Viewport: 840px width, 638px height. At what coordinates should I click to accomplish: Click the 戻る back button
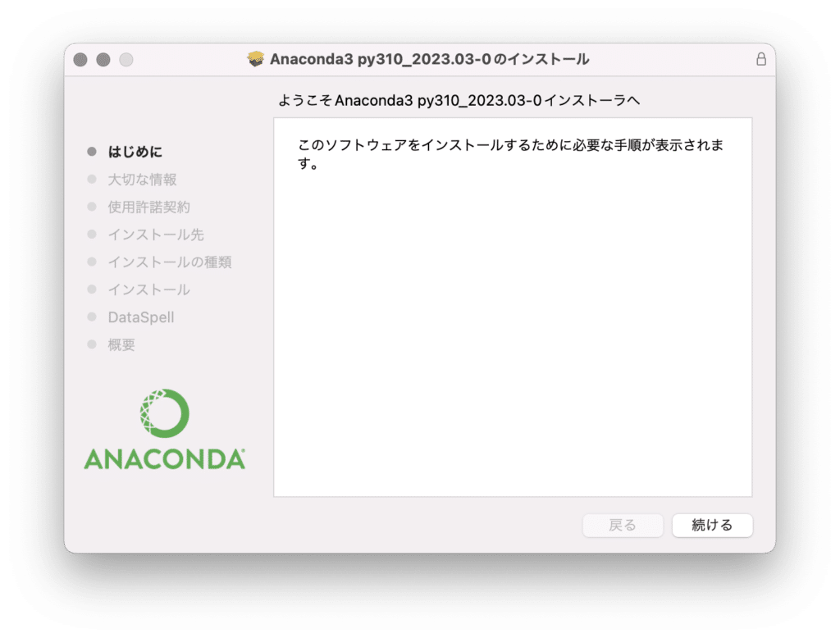(x=623, y=525)
